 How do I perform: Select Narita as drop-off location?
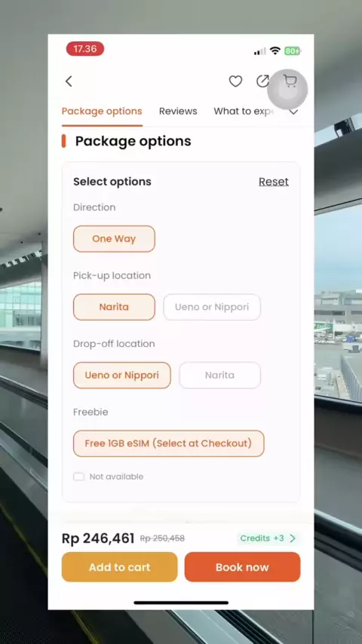coord(219,375)
